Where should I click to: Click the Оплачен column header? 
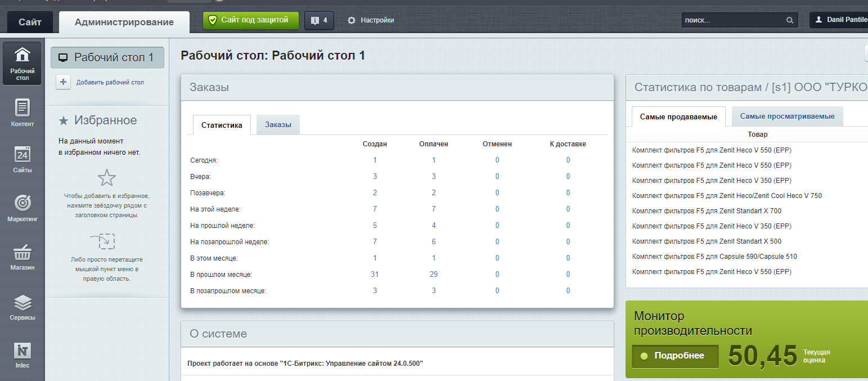434,144
